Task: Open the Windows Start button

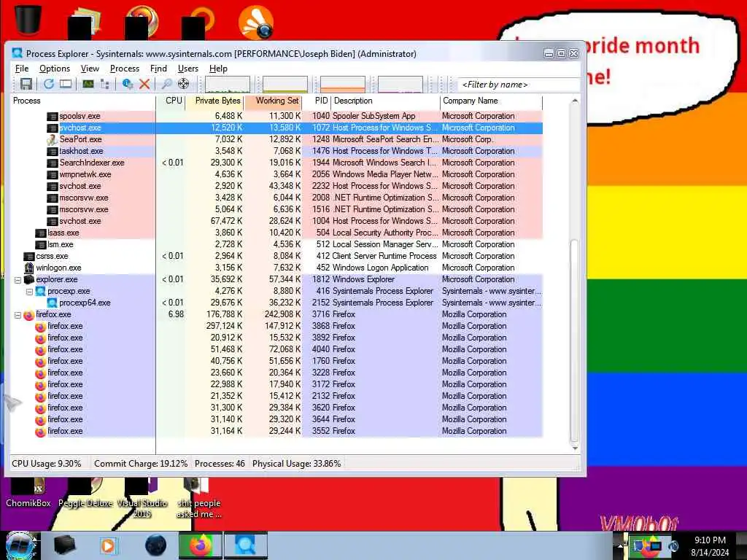Action: pyautogui.click(x=20, y=545)
